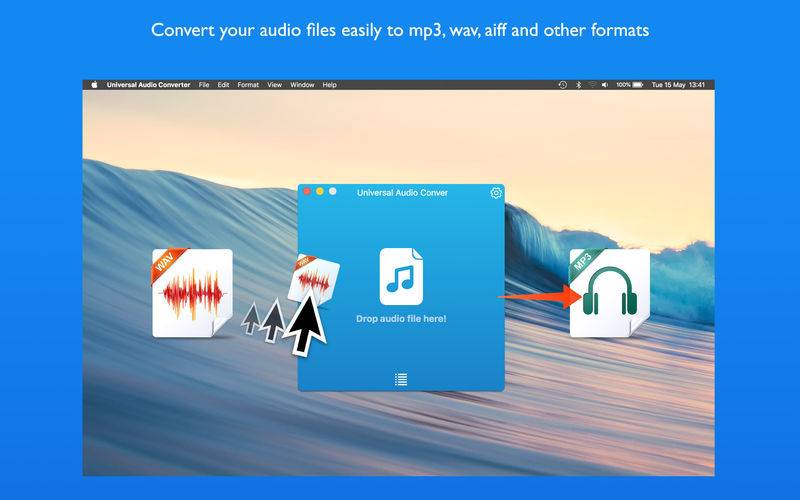The width and height of the screenshot is (800, 500).
Task: Open the settings gear in converter window
Action: click(496, 193)
